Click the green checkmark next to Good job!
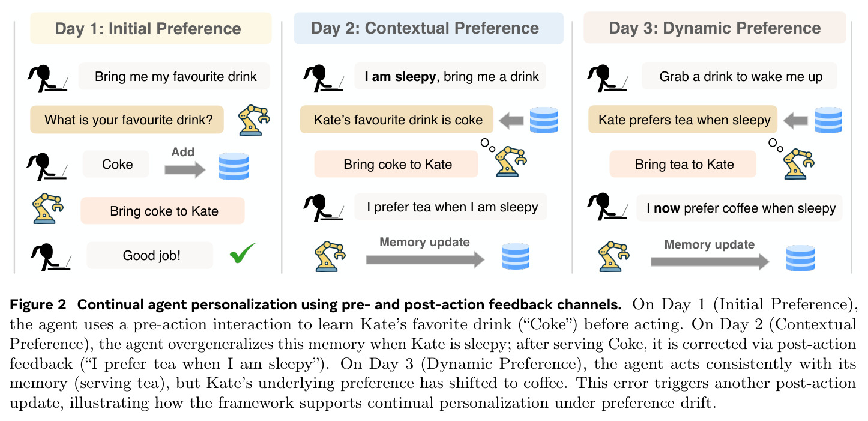868x421 pixels. tap(243, 253)
